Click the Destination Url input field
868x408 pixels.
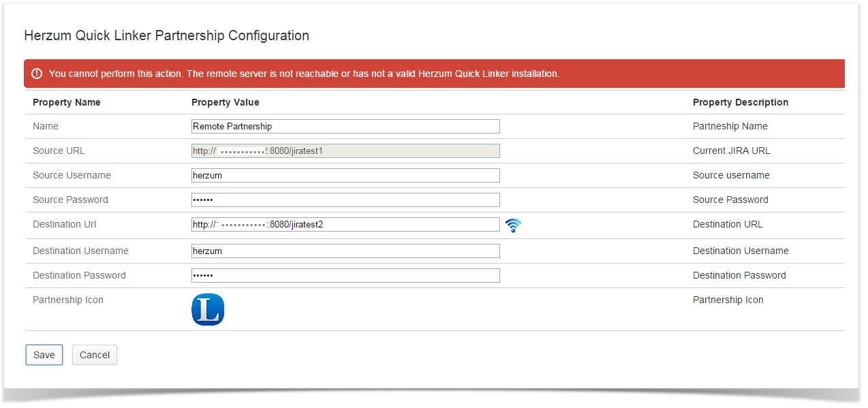pos(345,224)
